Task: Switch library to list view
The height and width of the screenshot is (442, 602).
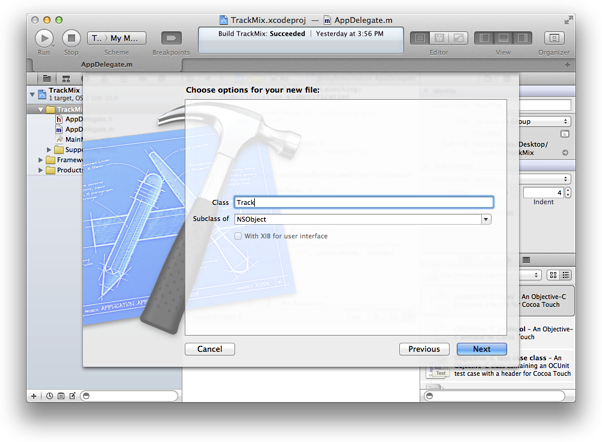Action: (566, 275)
